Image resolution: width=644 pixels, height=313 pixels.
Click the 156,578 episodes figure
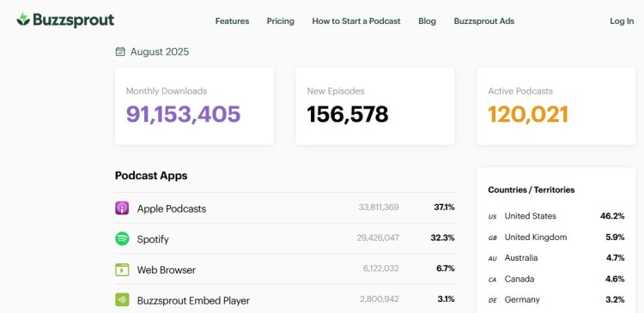tap(348, 114)
